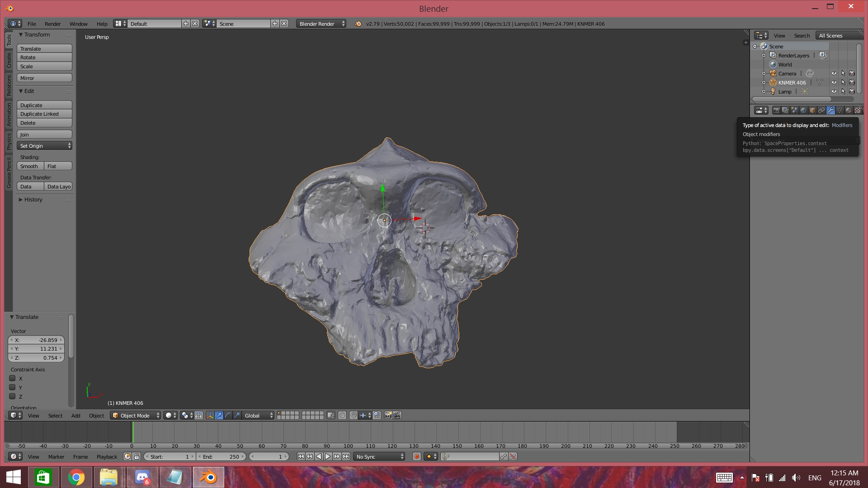Play the animation in reverse
This screenshot has height=488, width=868.
(319, 456)
